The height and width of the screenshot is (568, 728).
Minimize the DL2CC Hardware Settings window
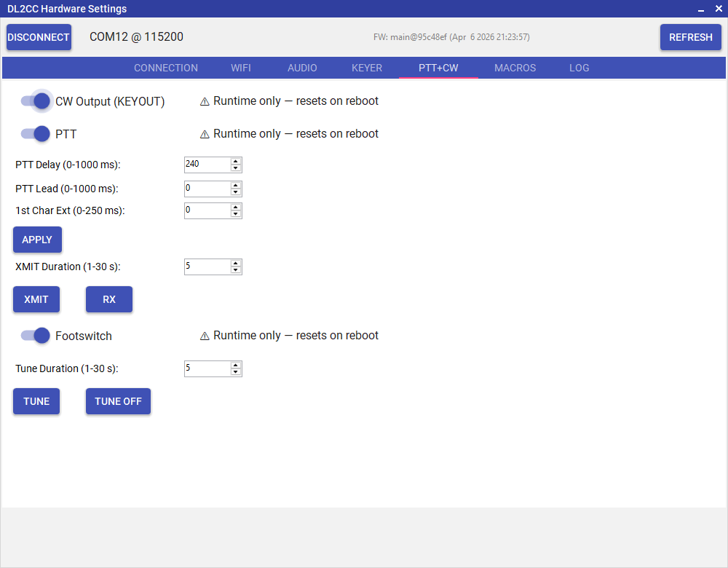701,9
